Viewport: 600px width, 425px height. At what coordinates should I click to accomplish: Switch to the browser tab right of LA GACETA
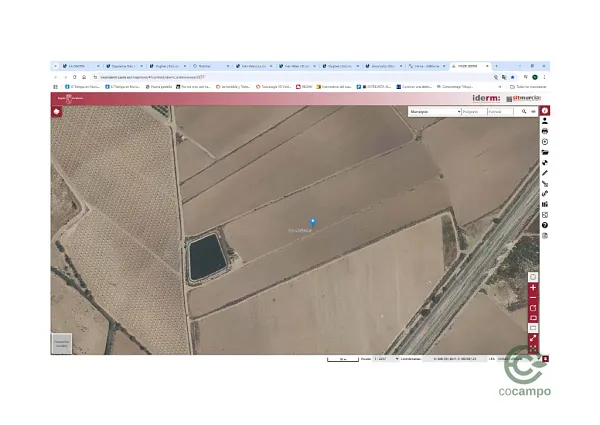click(x=124, y=66)
